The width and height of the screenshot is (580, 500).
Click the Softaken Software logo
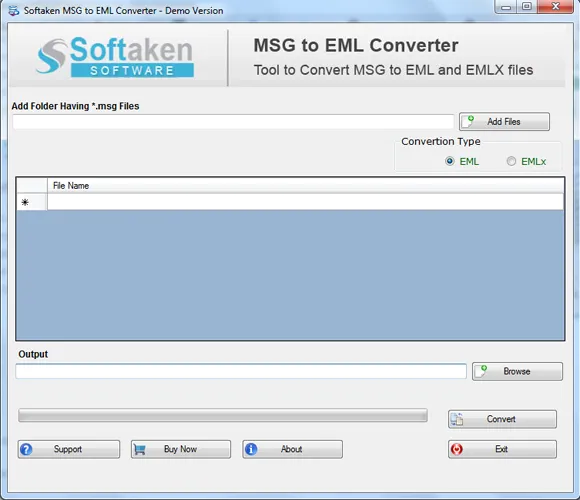pyautogui.click(x=115, y=57)
